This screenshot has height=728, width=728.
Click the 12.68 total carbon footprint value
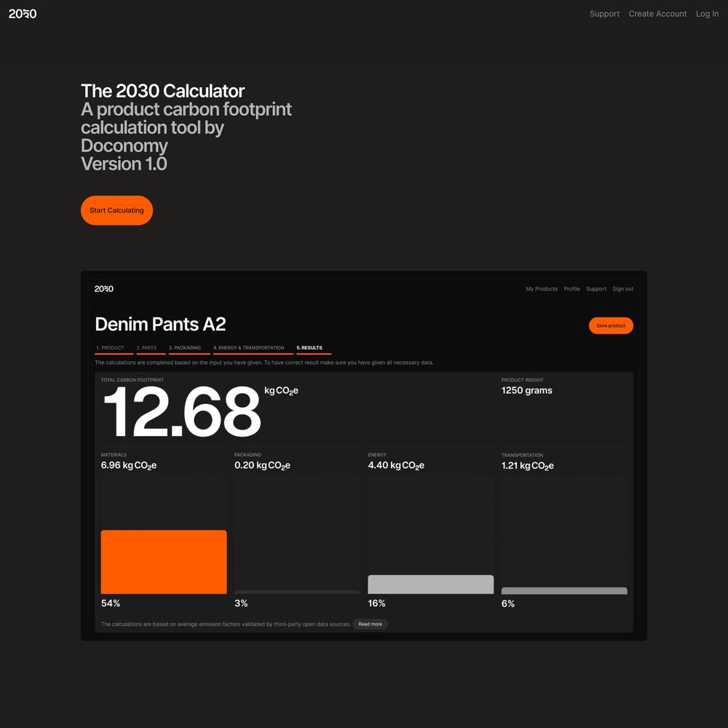coord(181,411)
